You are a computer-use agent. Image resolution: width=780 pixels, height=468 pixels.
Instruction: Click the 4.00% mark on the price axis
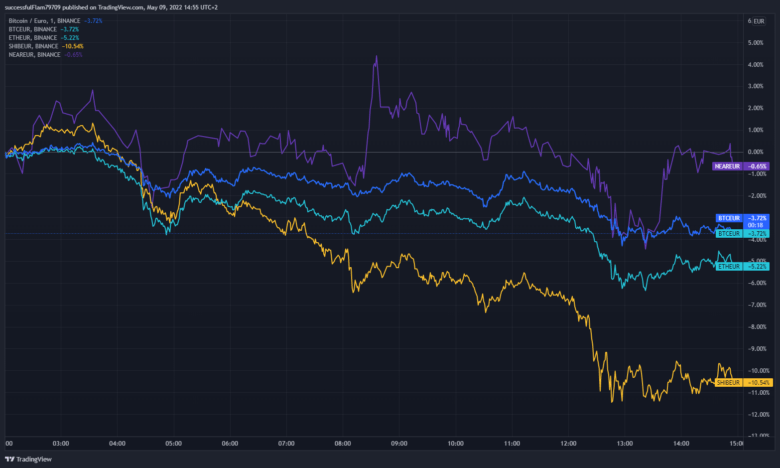click(x=755, y=65)
